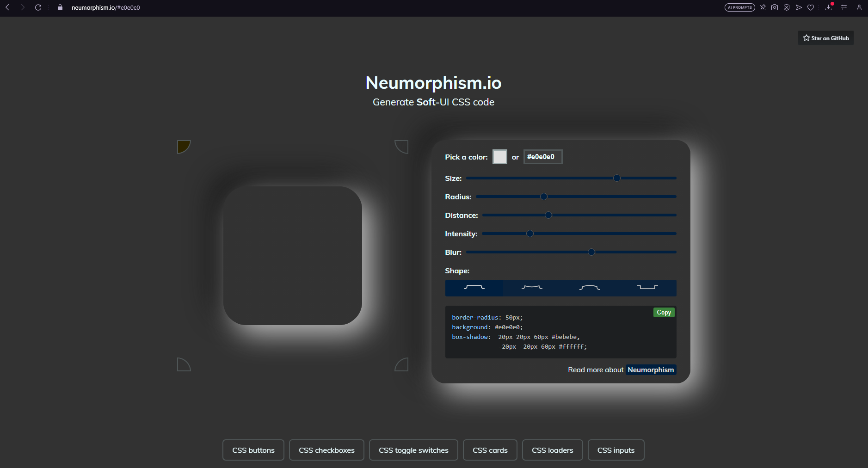
Task: Open the easy setup sliders icon
Action: click(x=844, y=7)
